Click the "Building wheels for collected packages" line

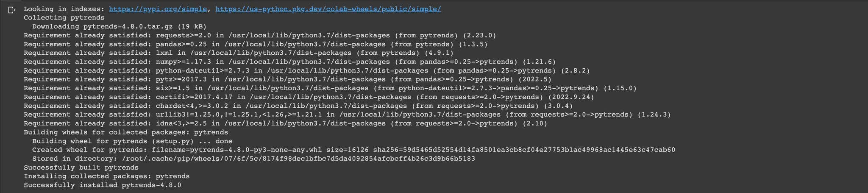tap(125, 132)
